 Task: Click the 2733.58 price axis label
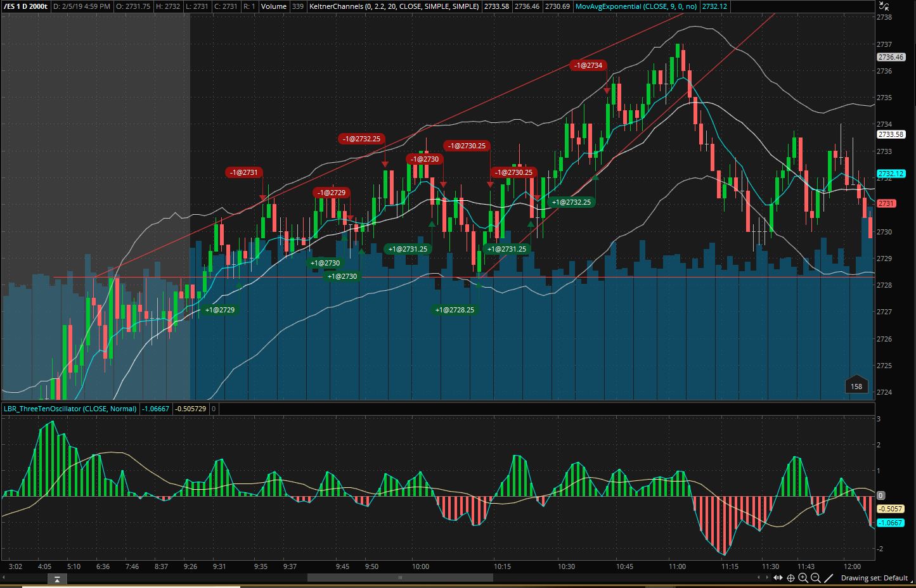891,134
